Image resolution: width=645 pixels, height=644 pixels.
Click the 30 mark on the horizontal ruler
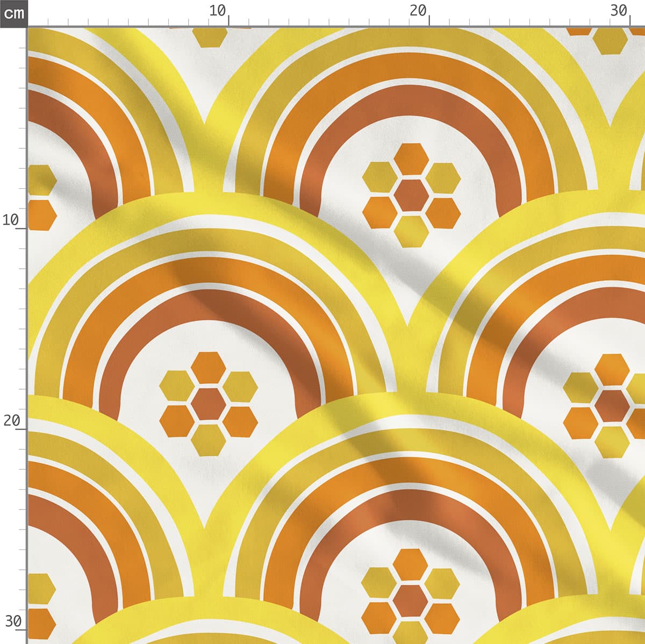[x=619, y=11]
